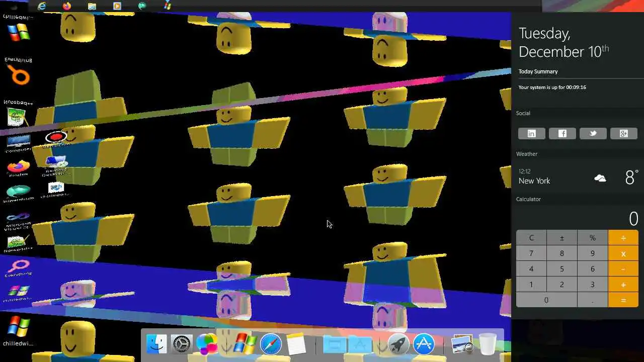Click calculator digit 4

(531, 269)
